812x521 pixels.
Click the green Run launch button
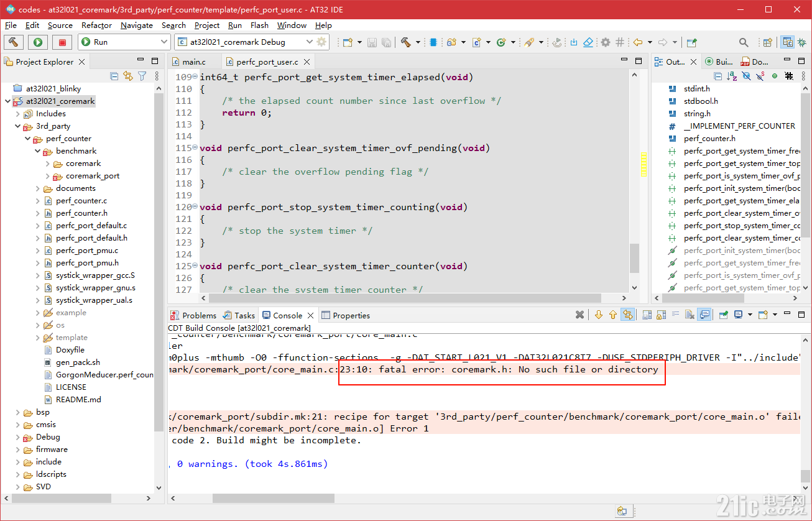click(38, 42)
